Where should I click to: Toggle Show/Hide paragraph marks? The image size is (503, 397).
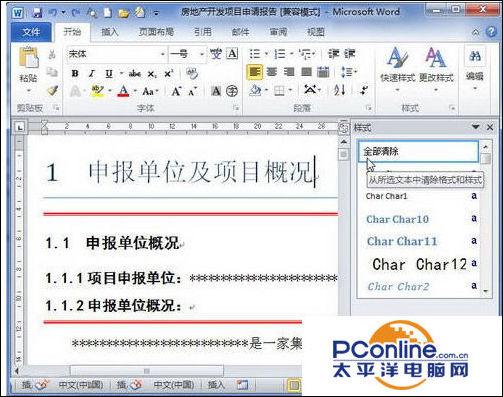(364, 90)
